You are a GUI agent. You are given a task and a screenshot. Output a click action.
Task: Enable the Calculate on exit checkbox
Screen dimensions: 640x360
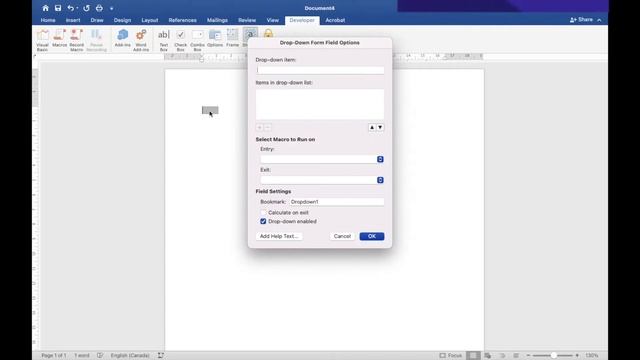coord(263,213)
